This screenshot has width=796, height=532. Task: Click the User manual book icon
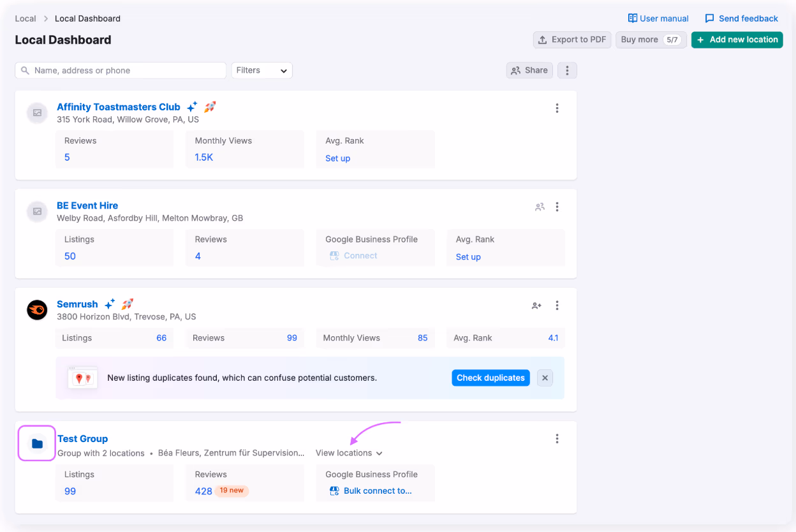[633, 18]
